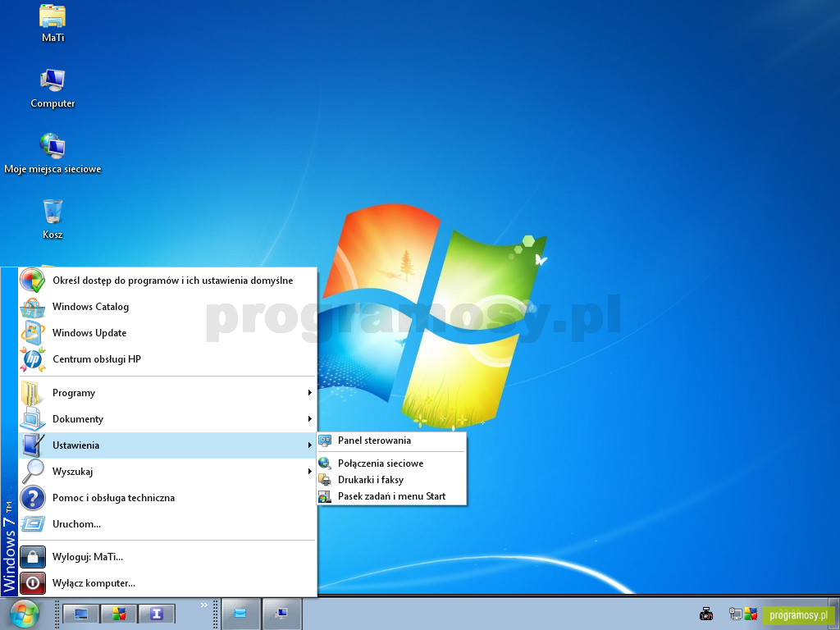Open Panel sterowania in the submenu

coord(391,441)
